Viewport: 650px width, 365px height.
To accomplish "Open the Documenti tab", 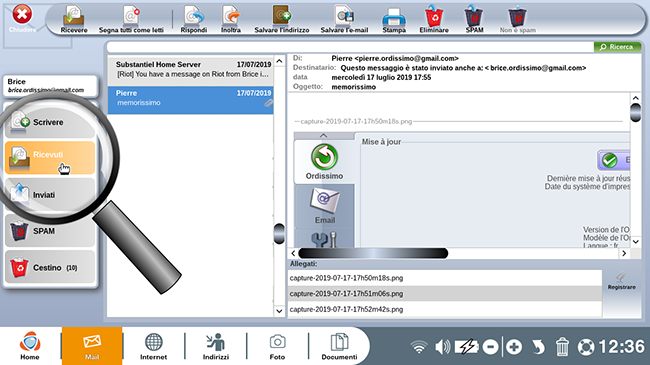I will click(339, 346).
